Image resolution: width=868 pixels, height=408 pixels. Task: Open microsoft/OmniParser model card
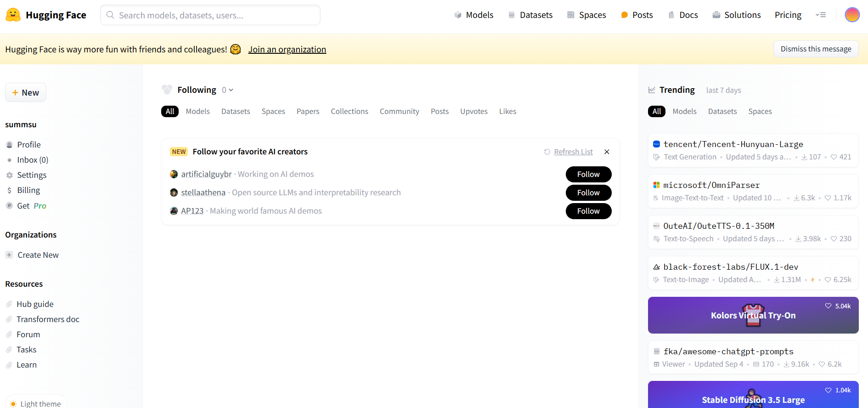click(753, 191)
